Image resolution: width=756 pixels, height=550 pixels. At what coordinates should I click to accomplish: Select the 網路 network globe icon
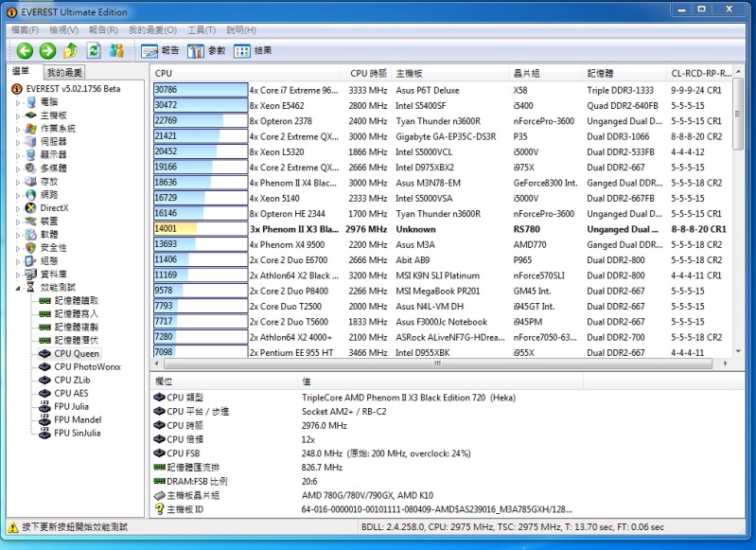click(x=31, y=194)
